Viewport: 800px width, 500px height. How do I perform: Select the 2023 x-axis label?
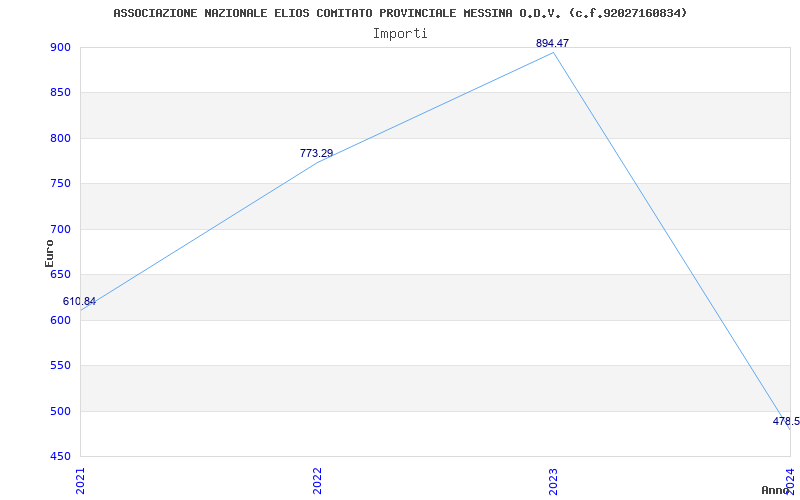554,481
